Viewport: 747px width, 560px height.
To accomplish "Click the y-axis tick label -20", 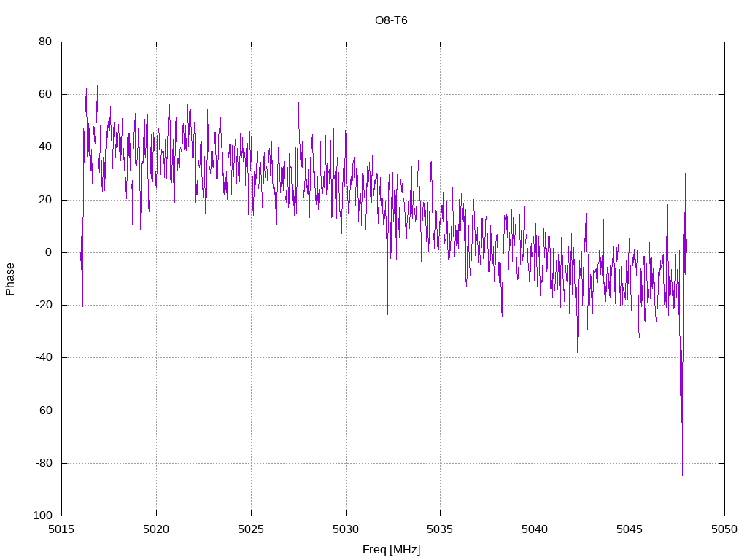I will (44, 305).
